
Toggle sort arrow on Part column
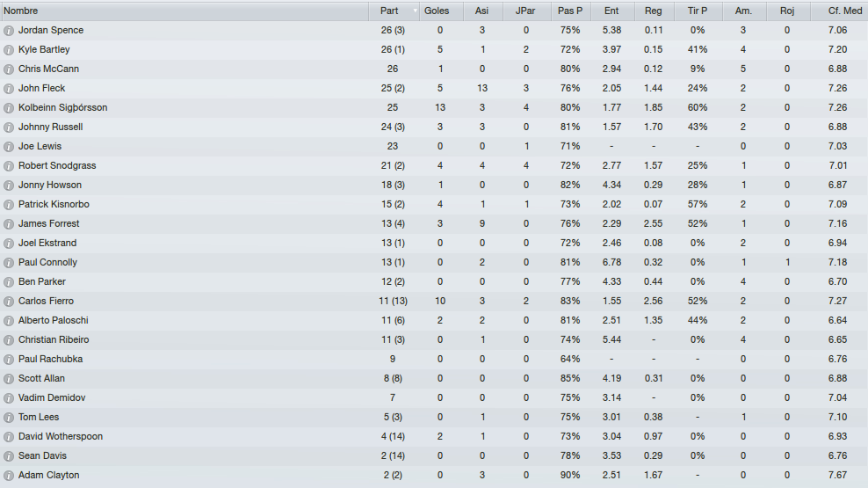(416, 11)
